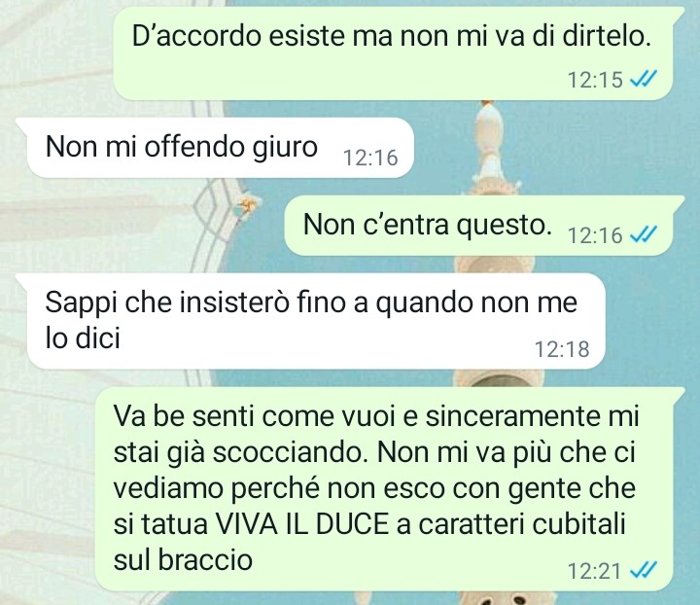Image resolution: width=700 pixels, height=605 pixels.
Task: Click the 12:16 timestamp on the sent message
Action: point(595,235)
